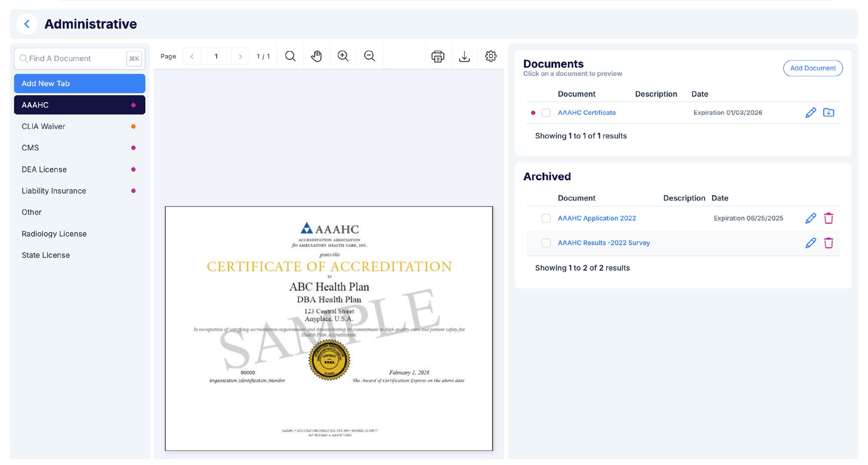Click the Add New Tab button

tap(79, 83)
